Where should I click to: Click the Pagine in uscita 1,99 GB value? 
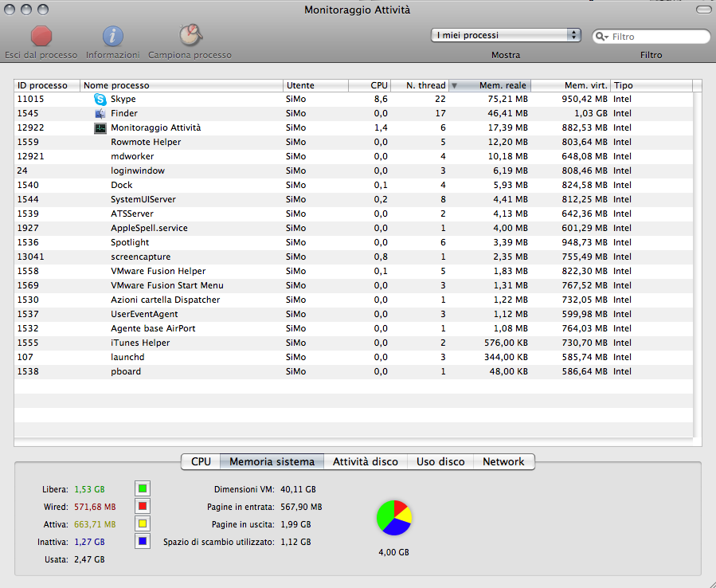click(x=295, y=524)
